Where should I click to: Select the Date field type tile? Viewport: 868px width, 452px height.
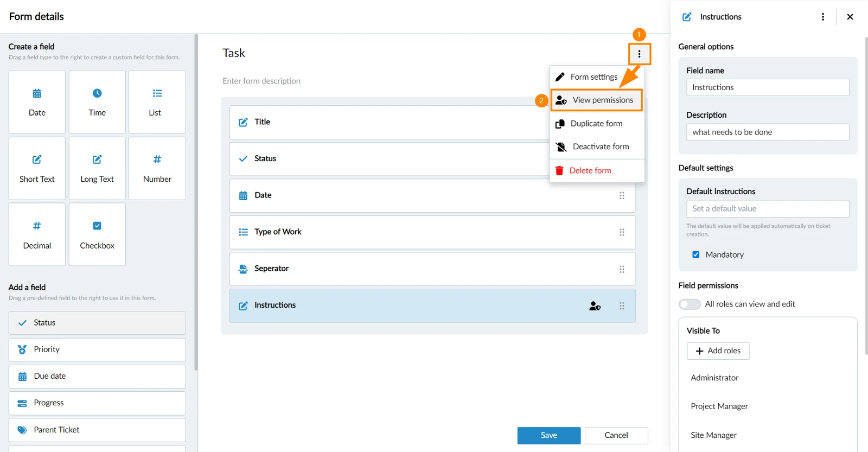point(37,101)
